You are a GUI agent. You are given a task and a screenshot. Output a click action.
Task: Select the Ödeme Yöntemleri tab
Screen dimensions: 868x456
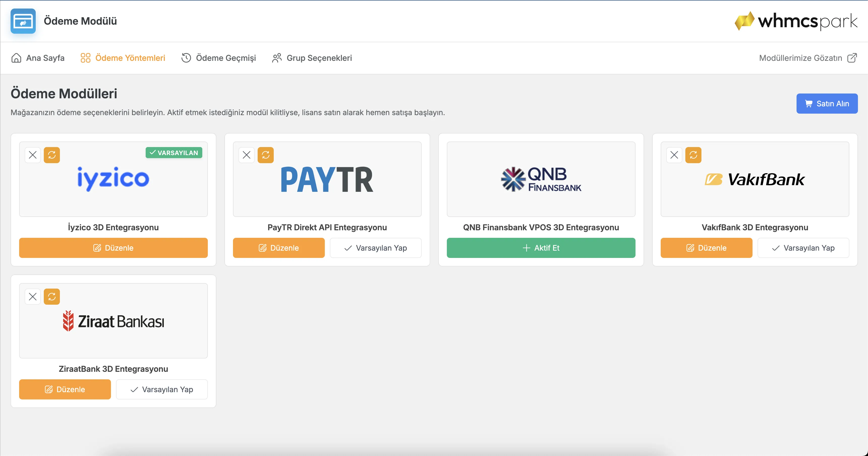(x=123, y=58)
